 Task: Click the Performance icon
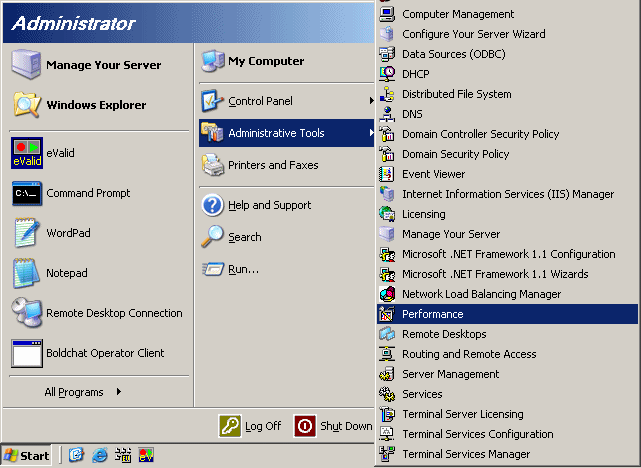(x=387, y=314)
